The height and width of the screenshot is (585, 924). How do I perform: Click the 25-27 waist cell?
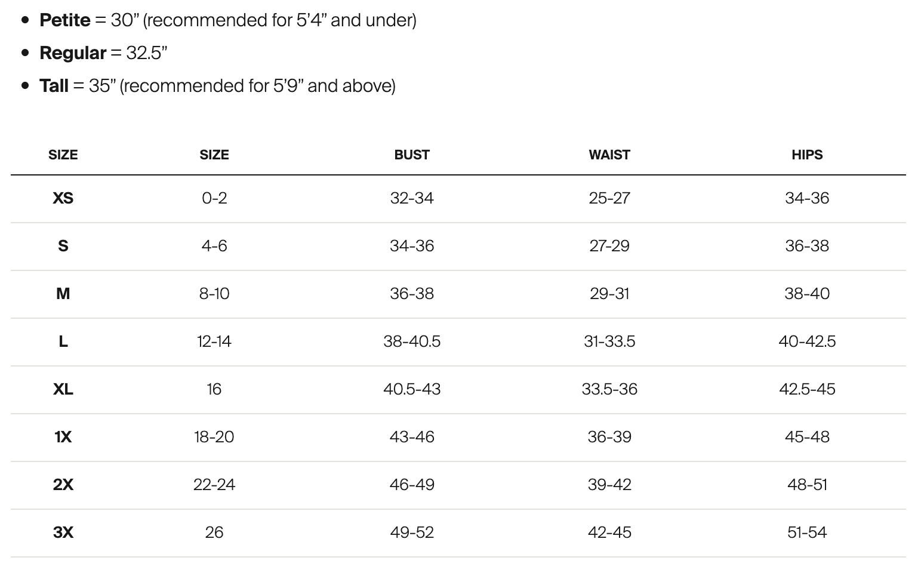(x=609, y=198)
